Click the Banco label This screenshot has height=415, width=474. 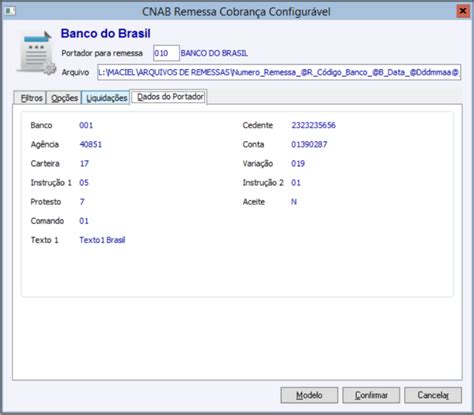[41, 125]
